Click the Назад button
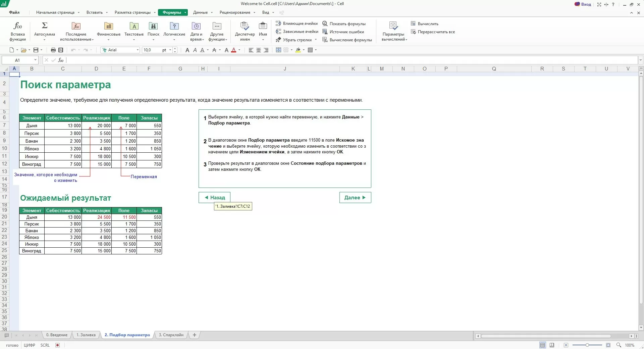This screenshot has height=349, width=644. [x=214, y=198]
